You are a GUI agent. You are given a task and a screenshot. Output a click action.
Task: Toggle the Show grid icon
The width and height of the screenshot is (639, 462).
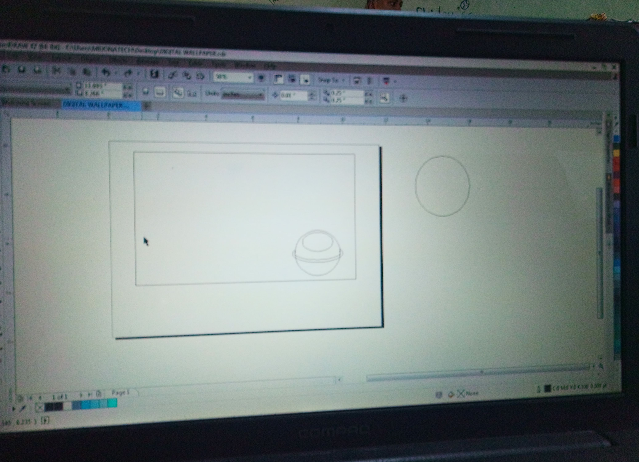(292, 79)
